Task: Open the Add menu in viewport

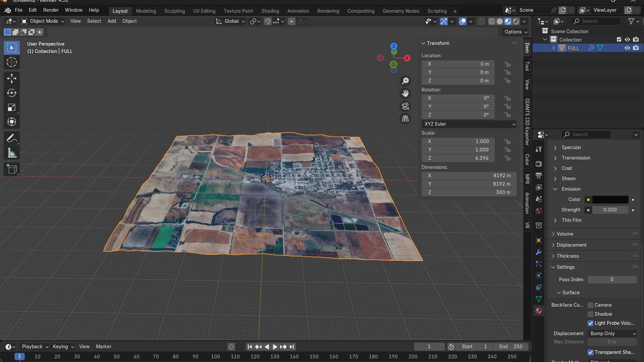Action: (112, 21)
